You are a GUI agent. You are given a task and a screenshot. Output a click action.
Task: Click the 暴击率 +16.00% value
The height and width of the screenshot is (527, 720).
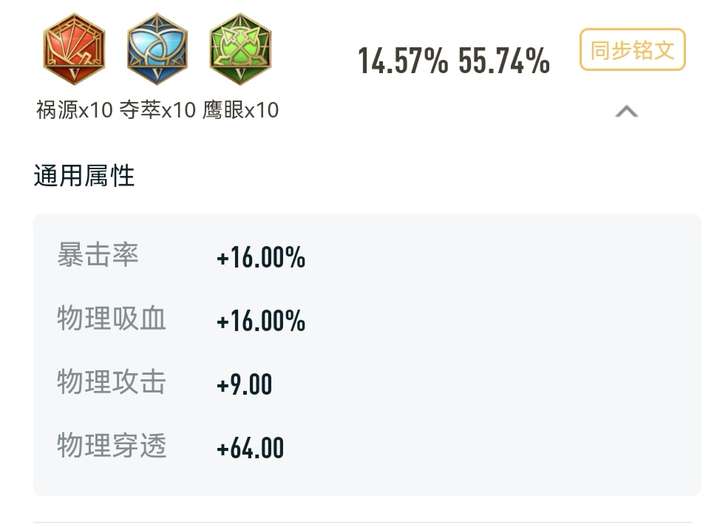261,257
